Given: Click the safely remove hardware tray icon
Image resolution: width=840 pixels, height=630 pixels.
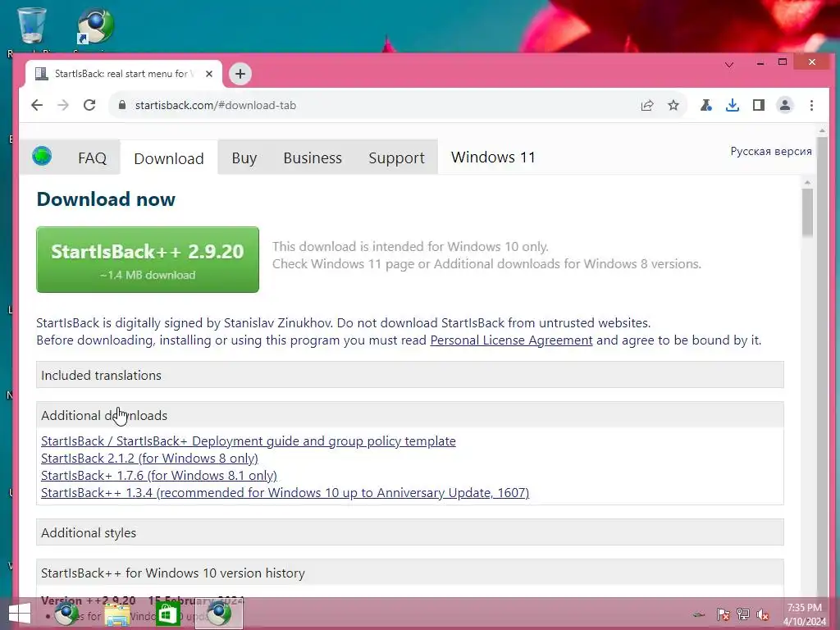Looking at the screenshot, I should coord(698,614).
